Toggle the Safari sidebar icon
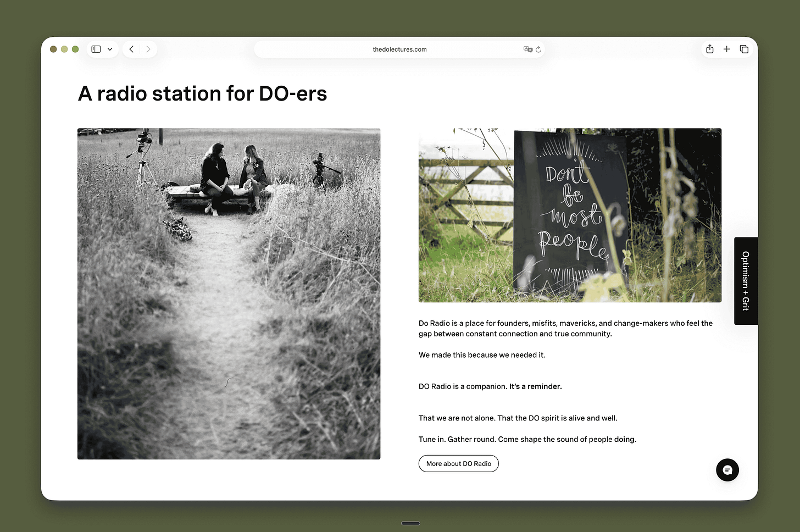 pos(96,49)
